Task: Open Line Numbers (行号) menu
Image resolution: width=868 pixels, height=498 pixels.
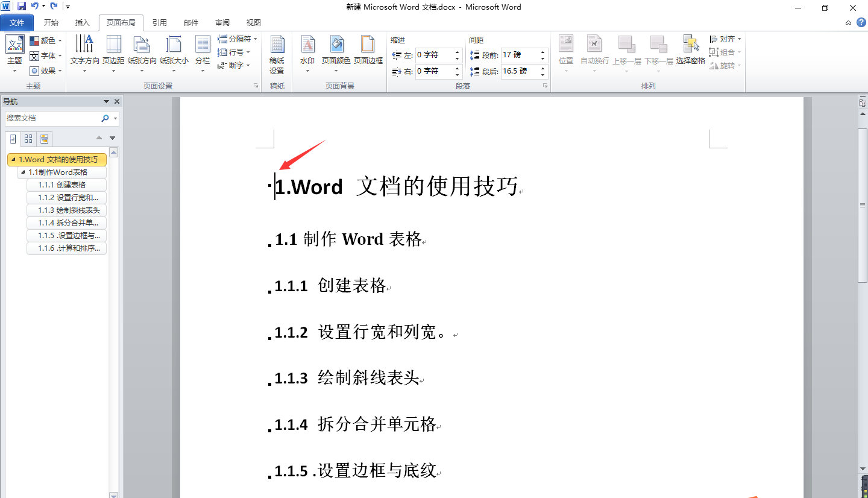Action: coord(234,52)
